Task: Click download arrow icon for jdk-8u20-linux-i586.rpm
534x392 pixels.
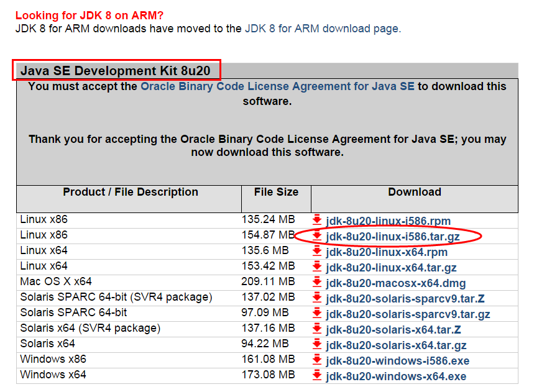Action: click(317, 220)
